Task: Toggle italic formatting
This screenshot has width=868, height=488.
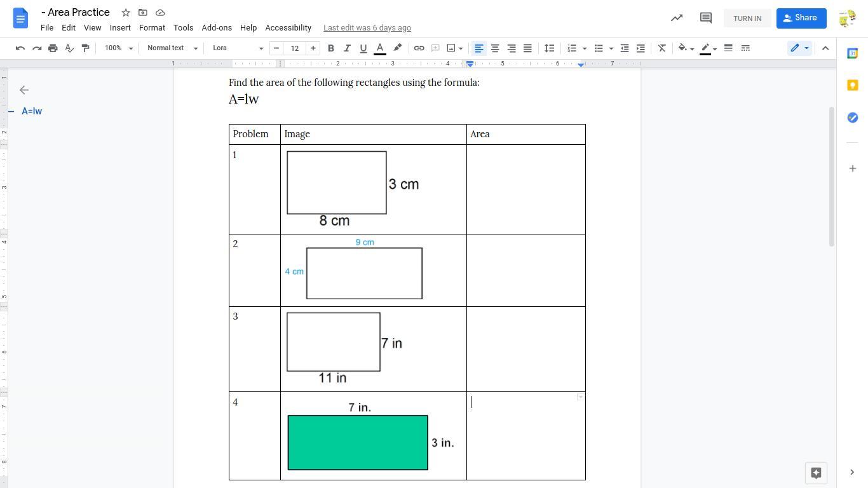Action: (347, 48)
